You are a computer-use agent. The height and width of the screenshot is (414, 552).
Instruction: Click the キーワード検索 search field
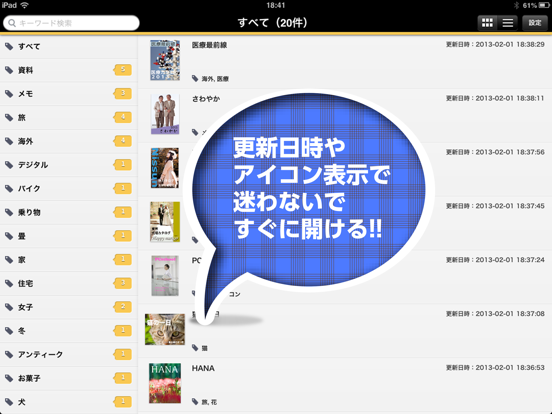pyautogui.click(x=71, y=23)
